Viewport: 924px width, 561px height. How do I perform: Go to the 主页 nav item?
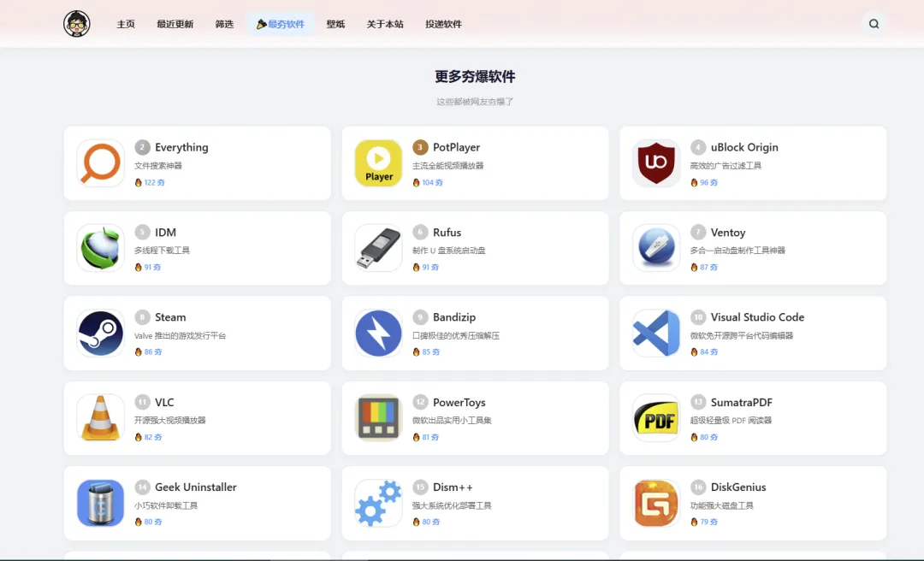(126, 24)
